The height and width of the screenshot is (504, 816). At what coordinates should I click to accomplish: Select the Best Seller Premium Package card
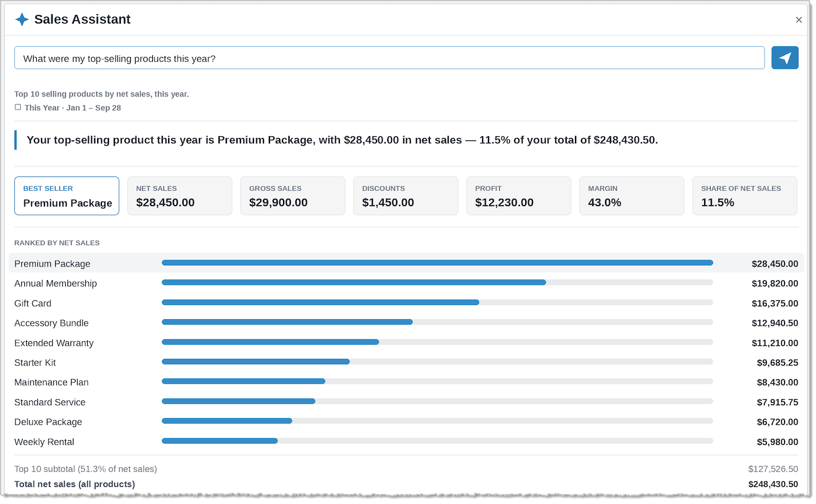click(x=67, y=196)
